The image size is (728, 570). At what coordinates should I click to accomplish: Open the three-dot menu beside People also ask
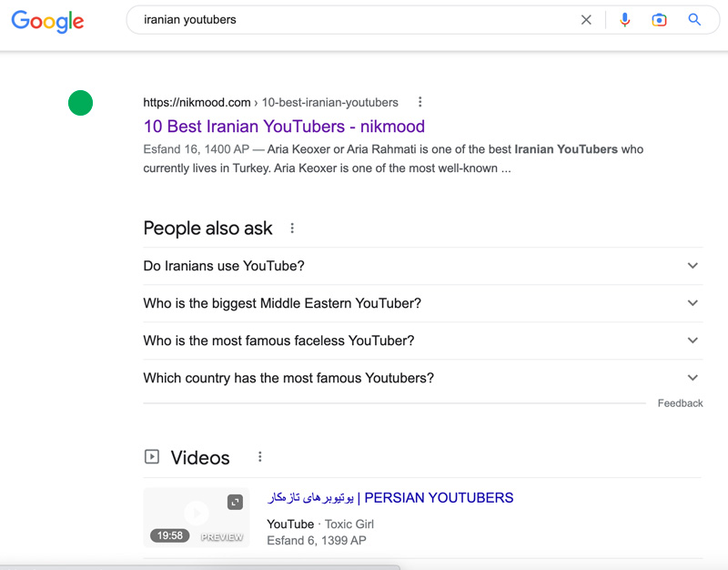coord(292,229)
